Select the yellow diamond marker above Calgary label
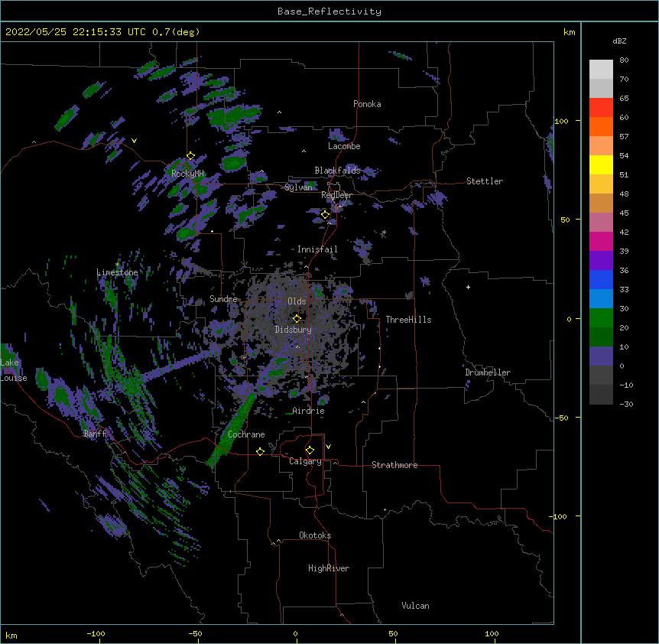This screenshot has height=644, width=659. tap(310, 450)
